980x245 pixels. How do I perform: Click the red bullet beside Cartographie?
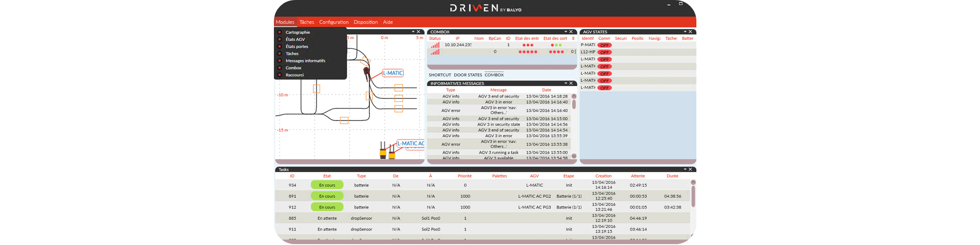click(280, 32)
